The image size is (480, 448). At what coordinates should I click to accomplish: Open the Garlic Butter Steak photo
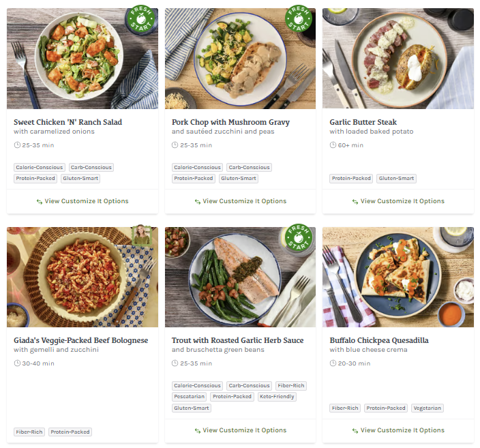point(397,59)
